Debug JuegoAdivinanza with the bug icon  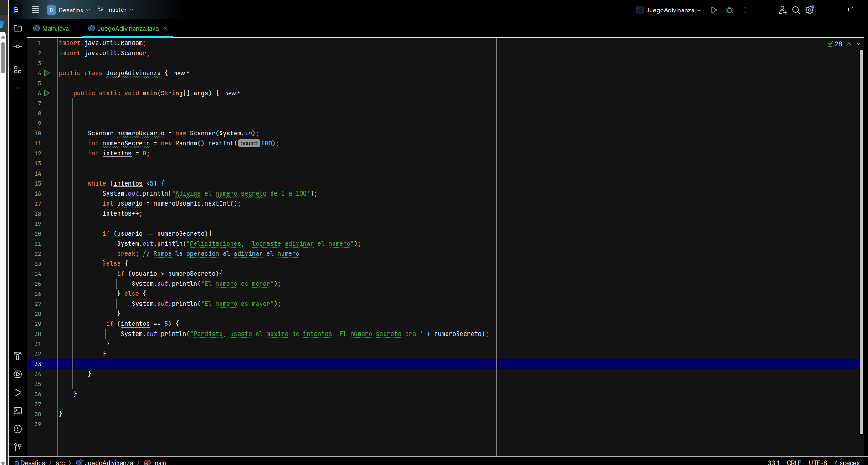[x=729, y=10]
